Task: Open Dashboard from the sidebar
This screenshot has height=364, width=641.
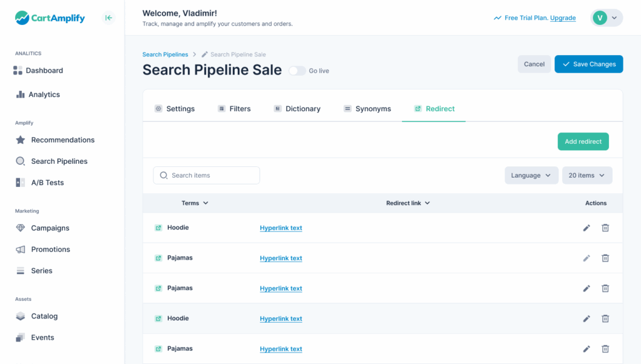Action: [44, 71]
